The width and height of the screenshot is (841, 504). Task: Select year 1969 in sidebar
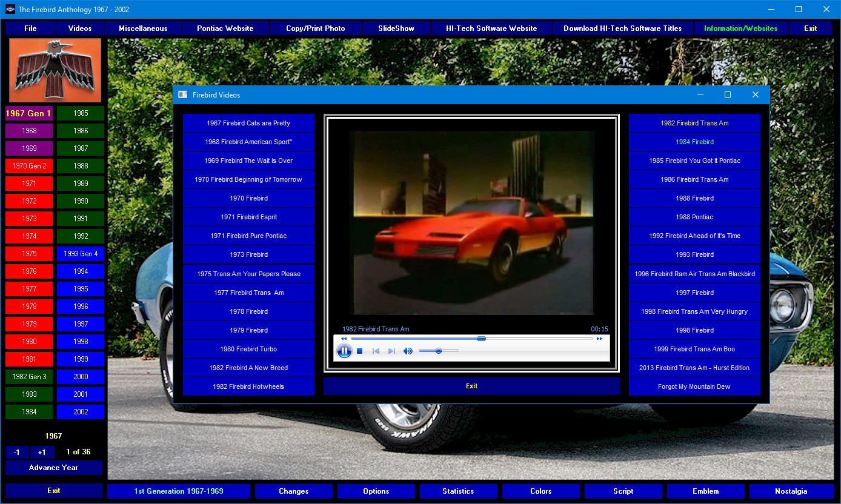tap(29, 148)
